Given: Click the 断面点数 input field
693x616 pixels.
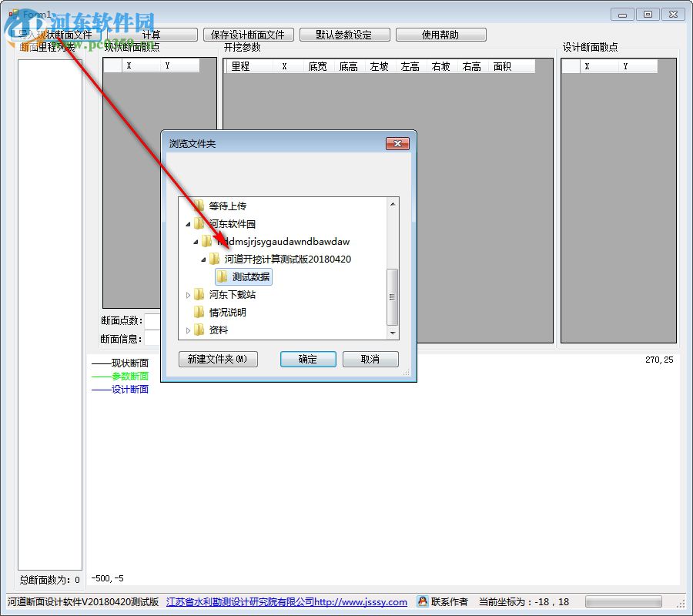Looking at the screenshot, I should coord(152,321).
